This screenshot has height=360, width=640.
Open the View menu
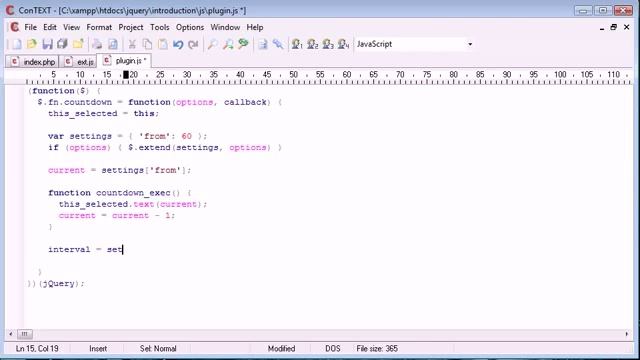(71, 27)
